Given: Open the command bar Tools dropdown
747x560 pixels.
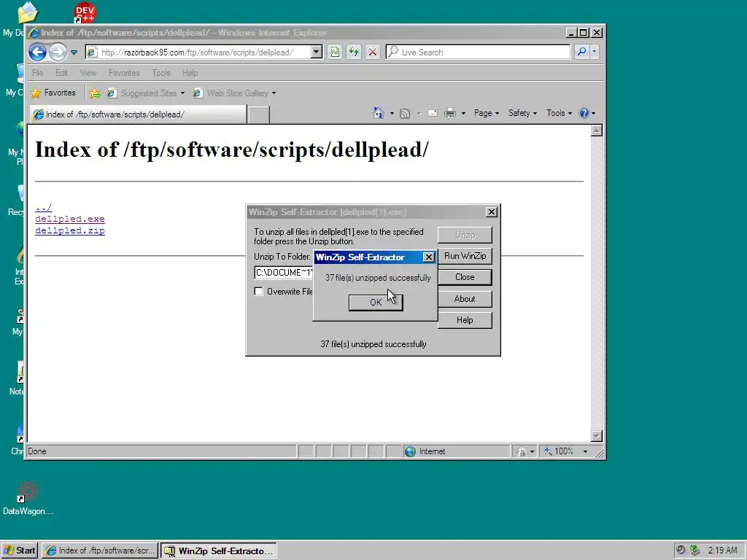Looking at the screenshot, I should 560,113.
